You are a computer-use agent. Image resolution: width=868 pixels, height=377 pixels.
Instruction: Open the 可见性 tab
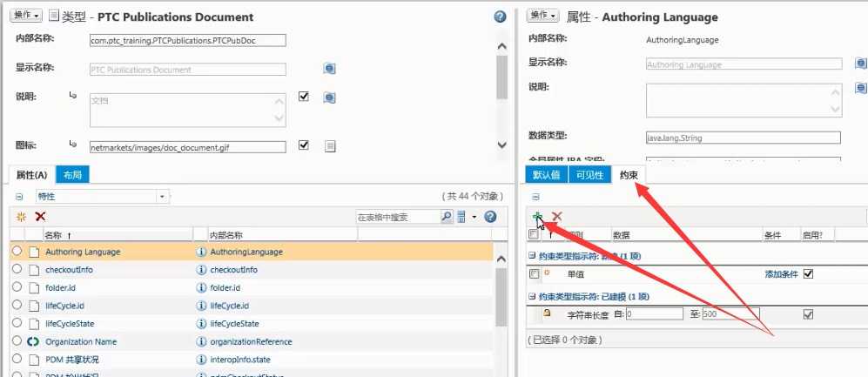[590, 175]
